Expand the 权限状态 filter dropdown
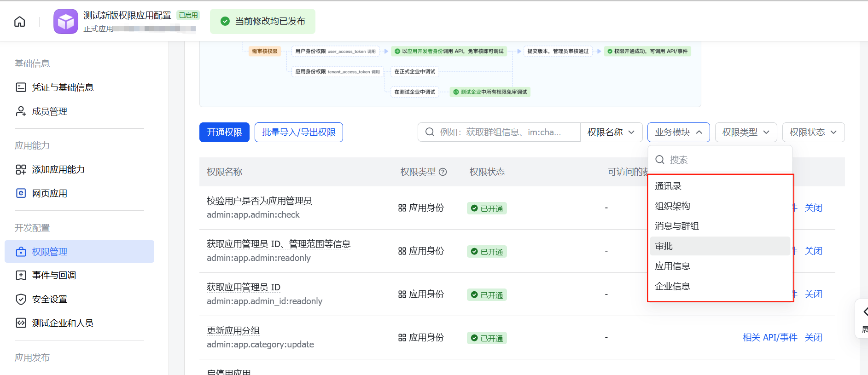 pos(813,133)
